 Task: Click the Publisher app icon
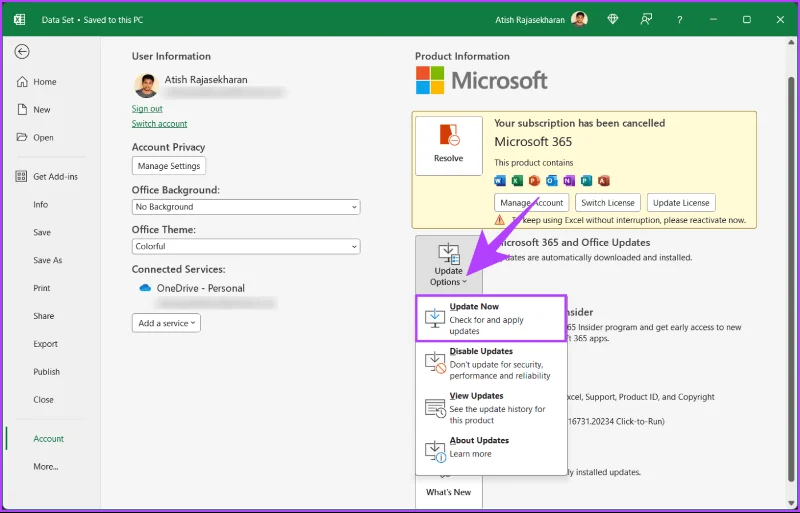[586, 181]
